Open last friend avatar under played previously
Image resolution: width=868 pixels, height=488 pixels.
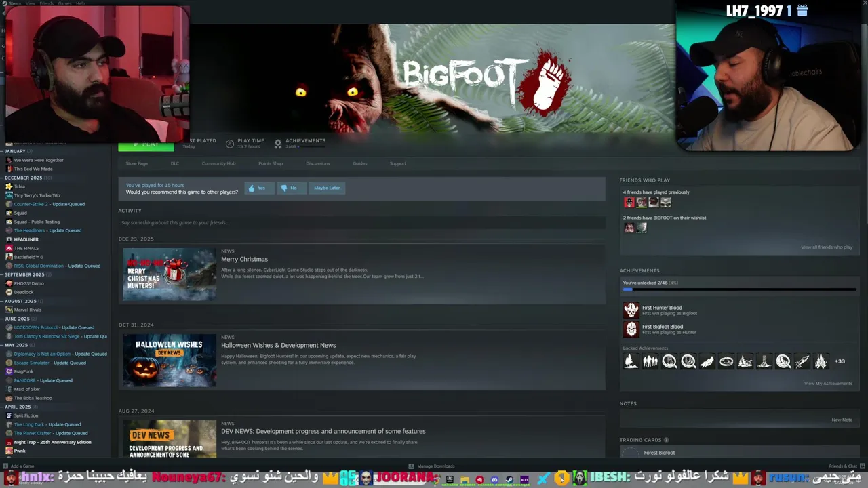coord(666,202)
